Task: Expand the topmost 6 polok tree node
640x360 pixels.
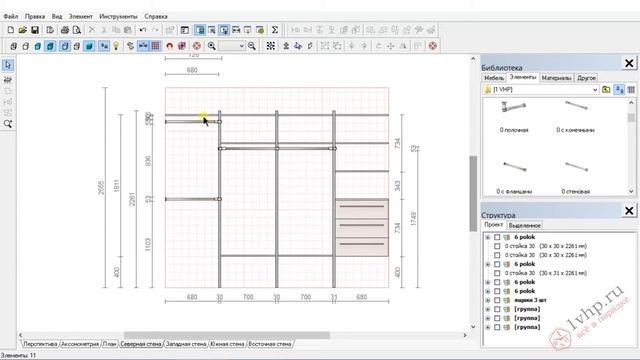Action: point(488,237)
